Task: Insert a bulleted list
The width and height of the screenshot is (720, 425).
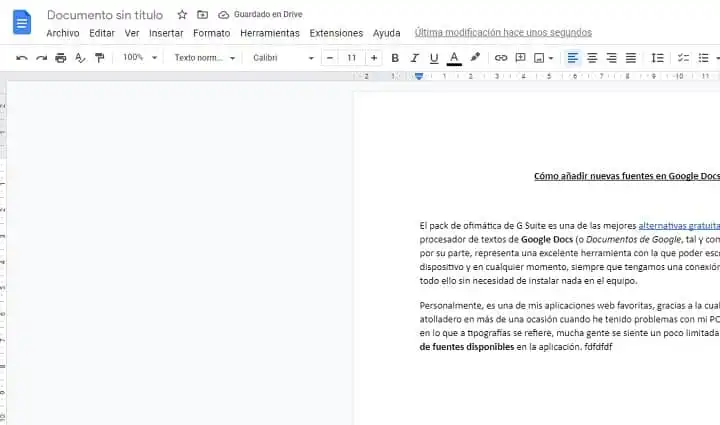Action: (x=703, y=58)
